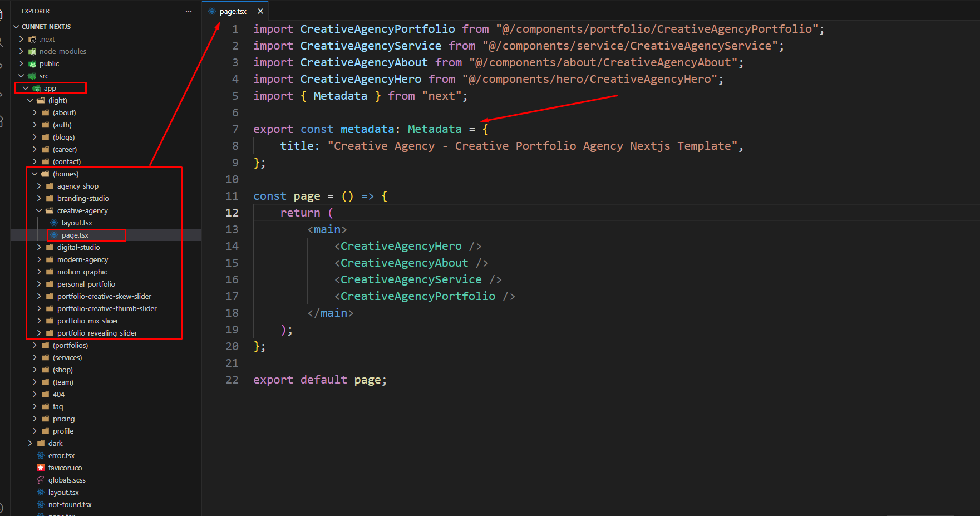Viewport: 980px width, 516px height.
Task: Expand the dark folder
Action: tap(30, 443)
